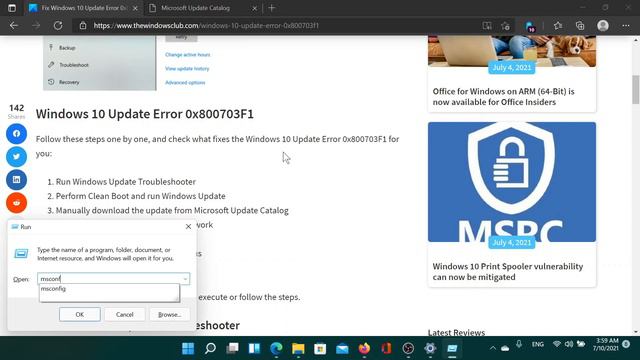Screen dimensions: 640x360
Task: Open the Collections icon
Action: click(x=580, y=26)
